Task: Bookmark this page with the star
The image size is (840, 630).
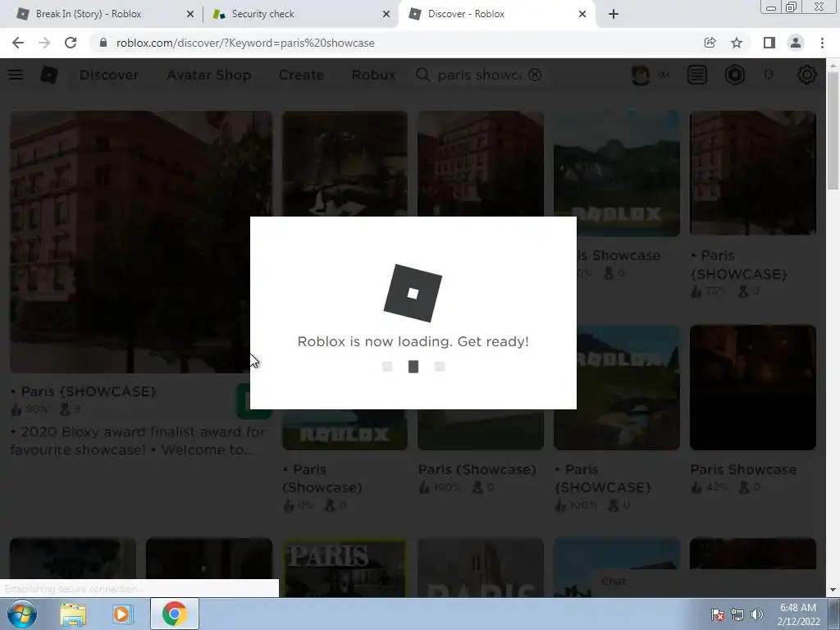Action: pyautogui.click(x=737, y=43)
